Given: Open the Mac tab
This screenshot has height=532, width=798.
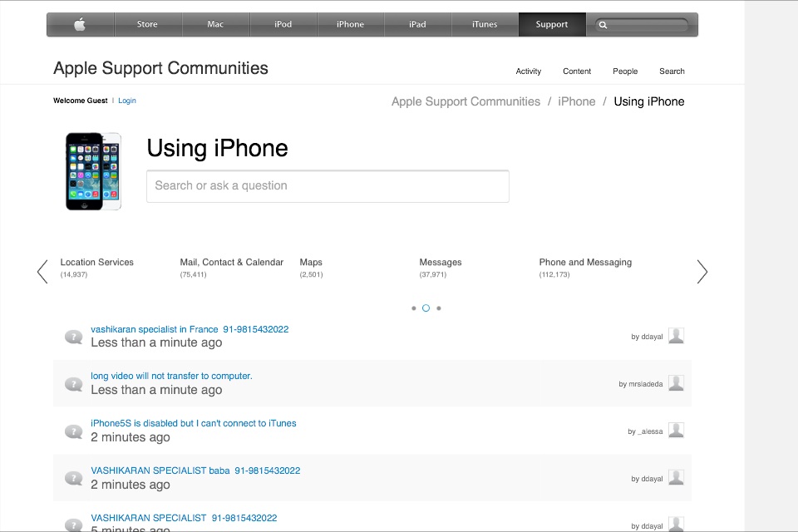Looking at the screenshot, I should tap(215, 24).
